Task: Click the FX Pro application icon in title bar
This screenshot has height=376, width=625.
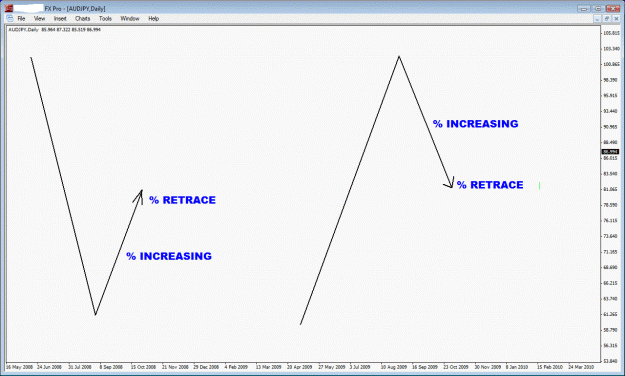Action: (9, 8)
